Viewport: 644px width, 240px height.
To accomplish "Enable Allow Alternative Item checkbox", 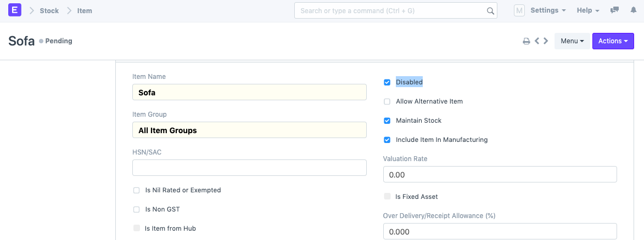I will pyautogui.click(x=387, y=101).
